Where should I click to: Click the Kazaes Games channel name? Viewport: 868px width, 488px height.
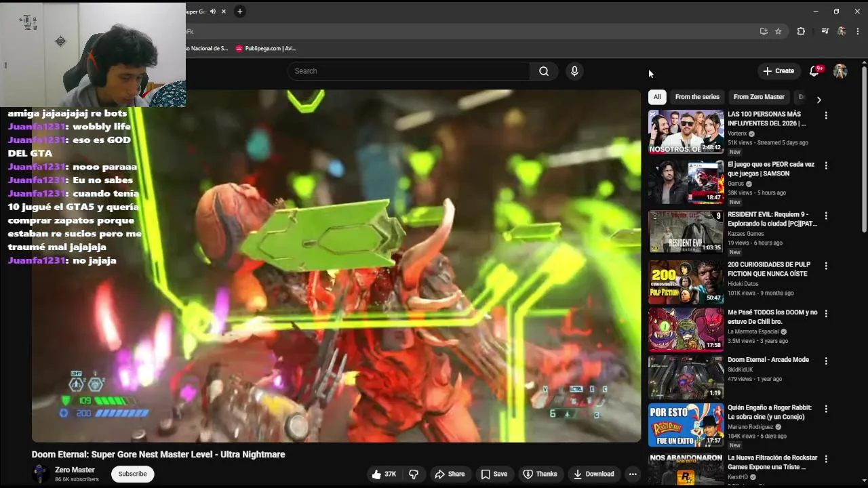tap(746, 234)
